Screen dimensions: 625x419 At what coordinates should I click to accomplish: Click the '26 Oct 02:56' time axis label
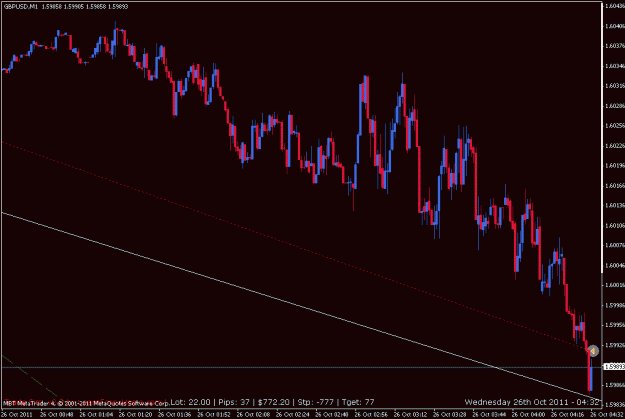click(x=371, y=415)
